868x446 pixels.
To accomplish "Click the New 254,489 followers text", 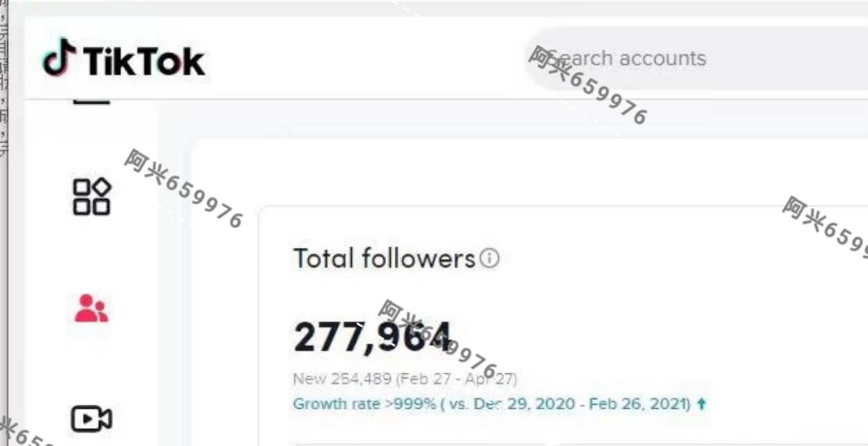I will [x=342, y=379].
